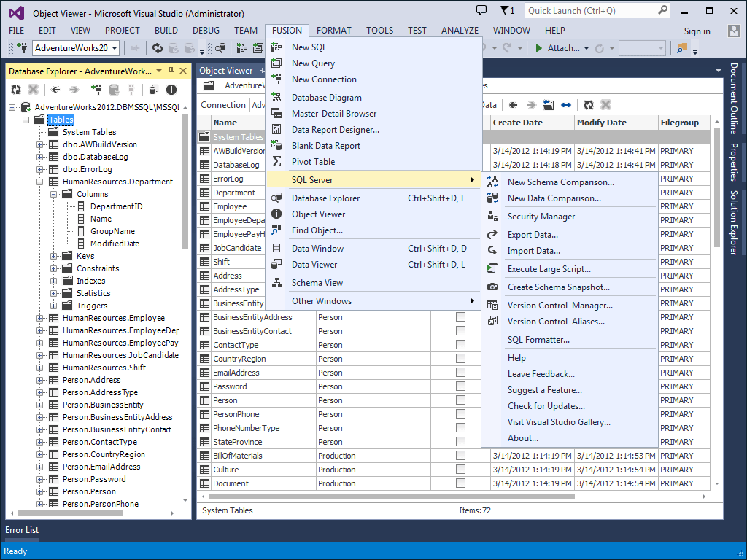Expand the Indexes folder node
The height and width of the screenshot is (560, 747).
pyautogui.click(x=54, y=281)
